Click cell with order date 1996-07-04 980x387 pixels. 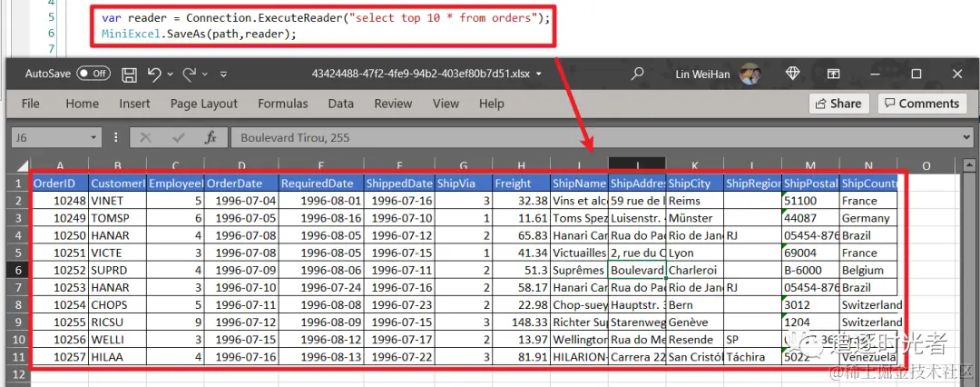[x=241, y=201]
